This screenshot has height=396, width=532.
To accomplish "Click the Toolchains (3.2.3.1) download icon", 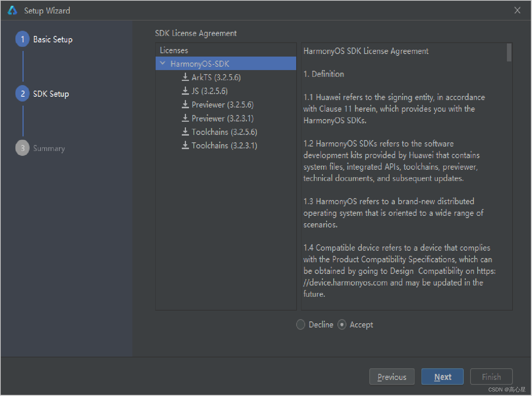I will (x=185, y=145).
